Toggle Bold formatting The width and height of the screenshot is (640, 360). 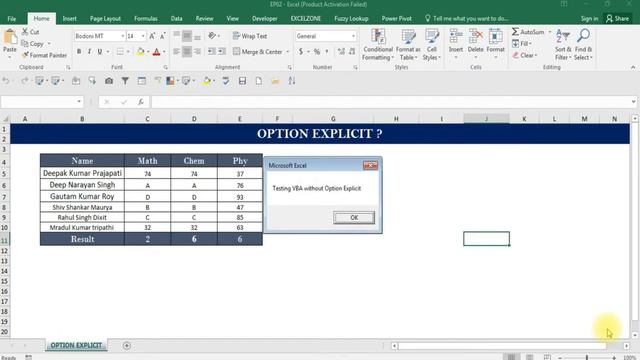click(x=79, y=52)
